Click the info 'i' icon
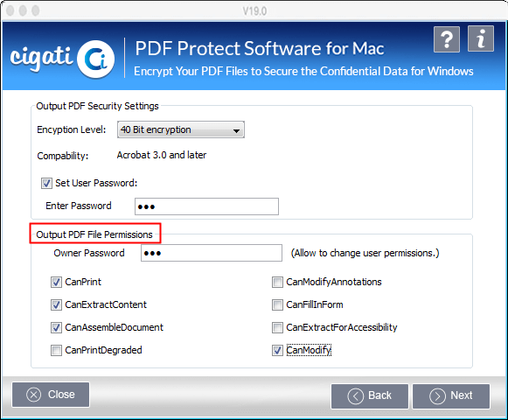Screen dimensions: 508x420 pos(481,38)
